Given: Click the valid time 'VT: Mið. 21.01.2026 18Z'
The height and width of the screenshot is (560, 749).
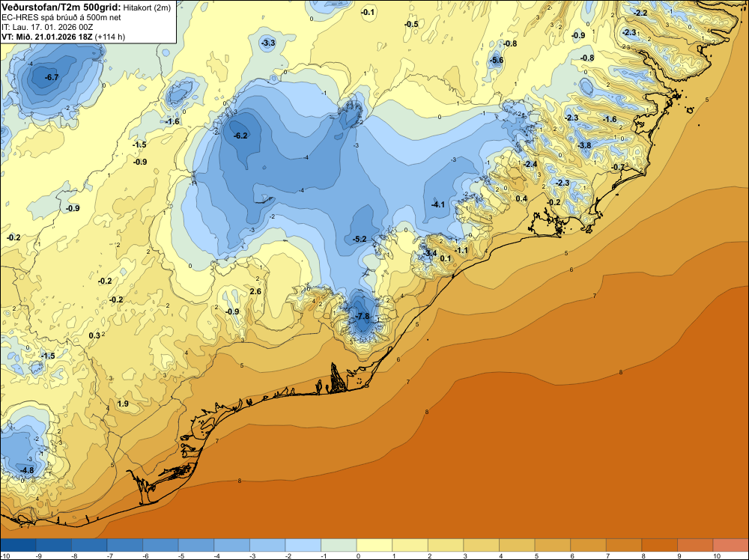Looking at the screenshot, I should [x=46, y=37].
